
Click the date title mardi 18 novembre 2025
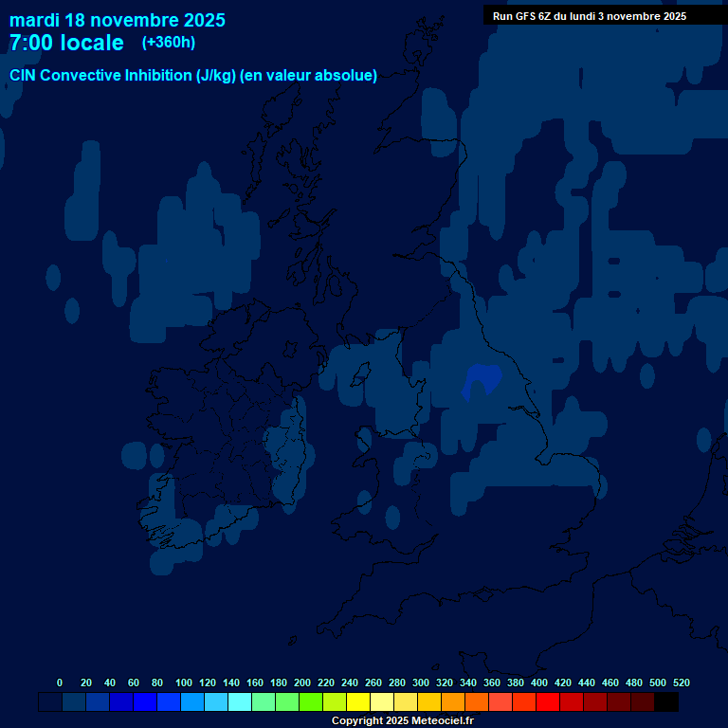click(x=118, y=19)
